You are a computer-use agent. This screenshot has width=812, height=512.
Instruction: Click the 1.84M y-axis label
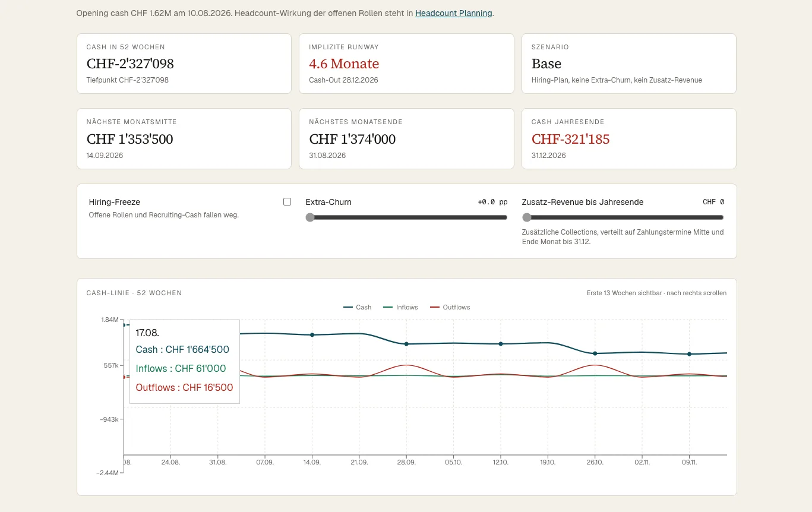(x=110, y=320)
